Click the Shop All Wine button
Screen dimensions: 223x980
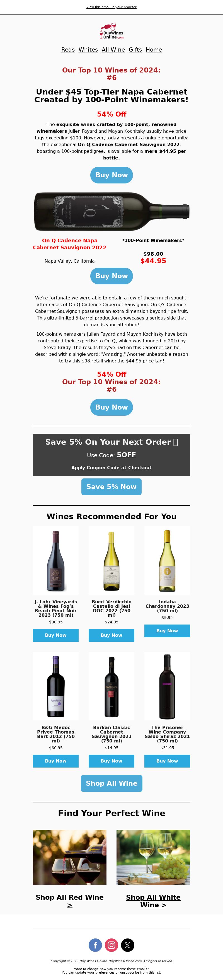click(111, 783)
